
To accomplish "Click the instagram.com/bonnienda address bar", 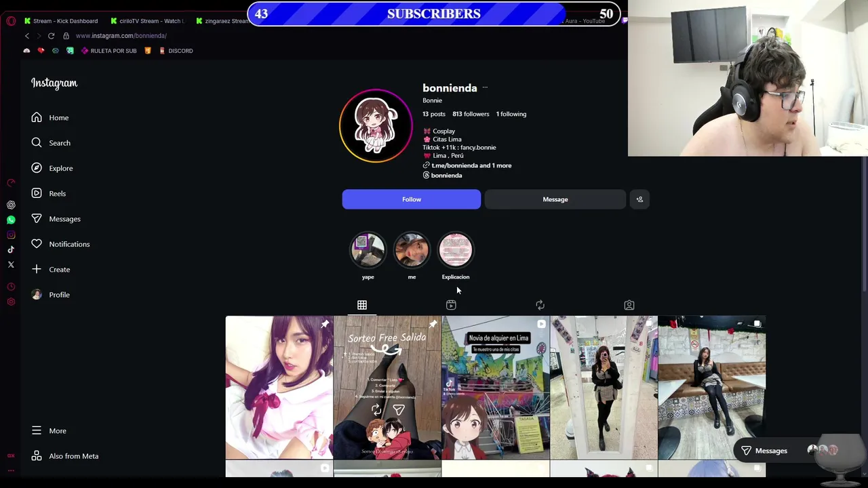I will [121, 36].
